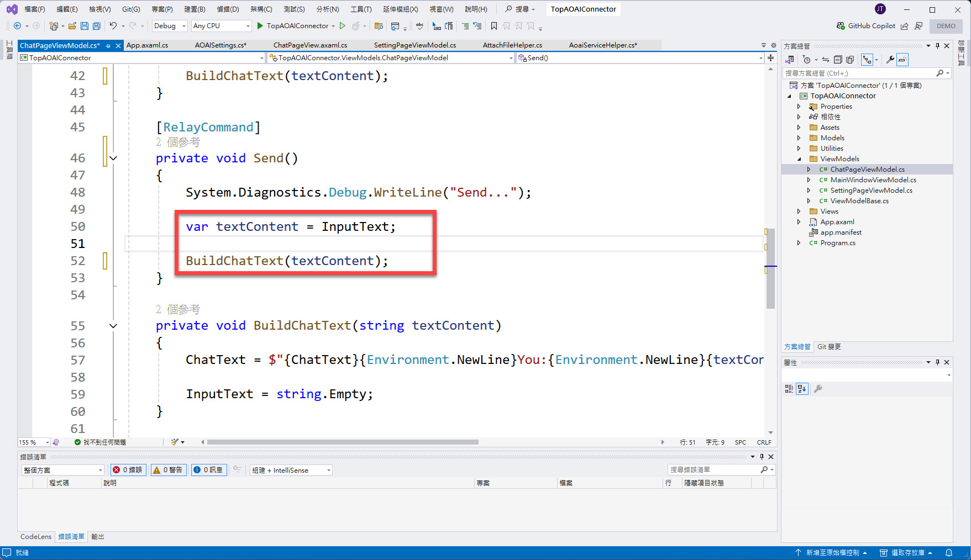The image size is (971, 560).
Task: Open the Debug configuration dropdown
Action: coord(170,26)
